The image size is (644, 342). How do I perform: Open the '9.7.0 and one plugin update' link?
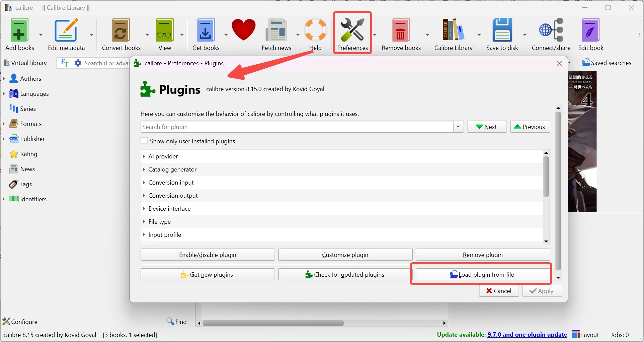click(527, 334)
